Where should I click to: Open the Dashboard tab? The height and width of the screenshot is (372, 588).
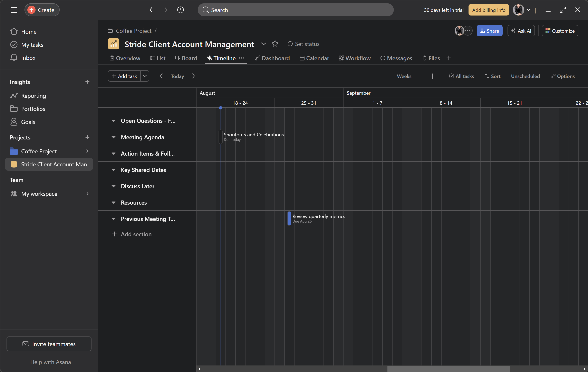[x=272, y=58]
